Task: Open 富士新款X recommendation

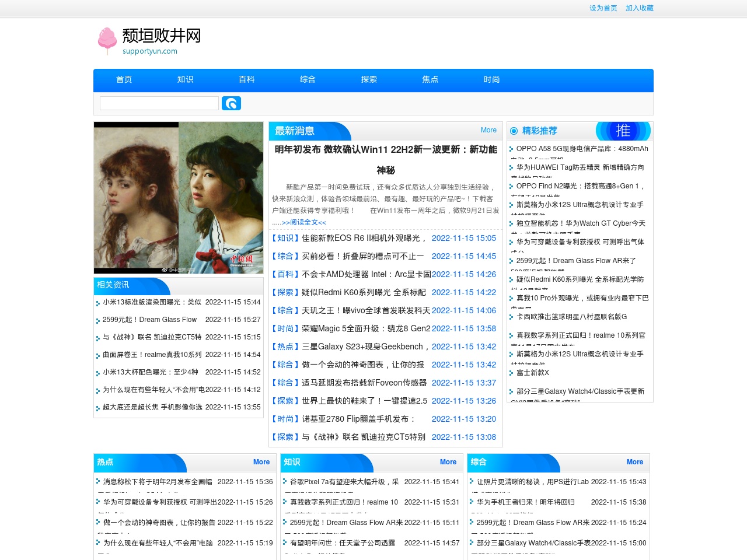Action: click(533, 373)
